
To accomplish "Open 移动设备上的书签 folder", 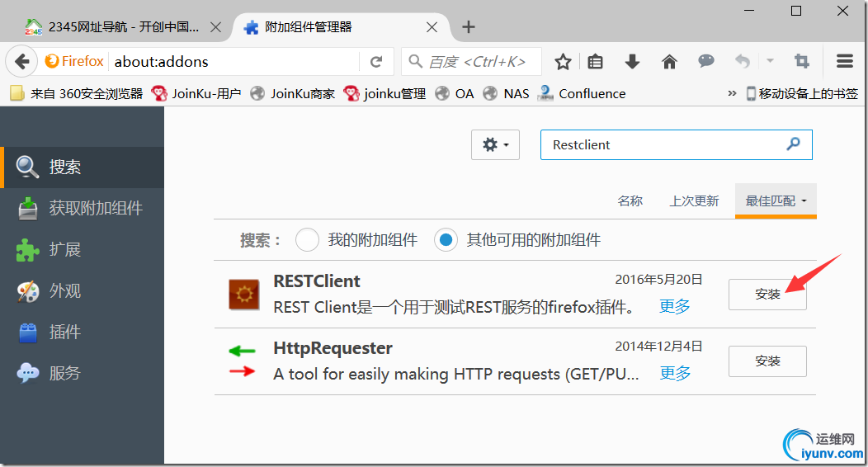I will click(x=801, y=93).
